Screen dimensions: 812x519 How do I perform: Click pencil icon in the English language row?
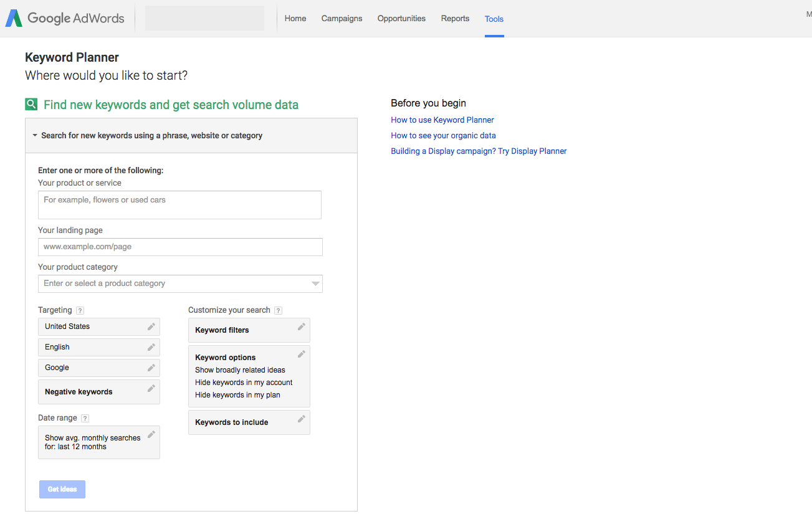pos(151,347)
